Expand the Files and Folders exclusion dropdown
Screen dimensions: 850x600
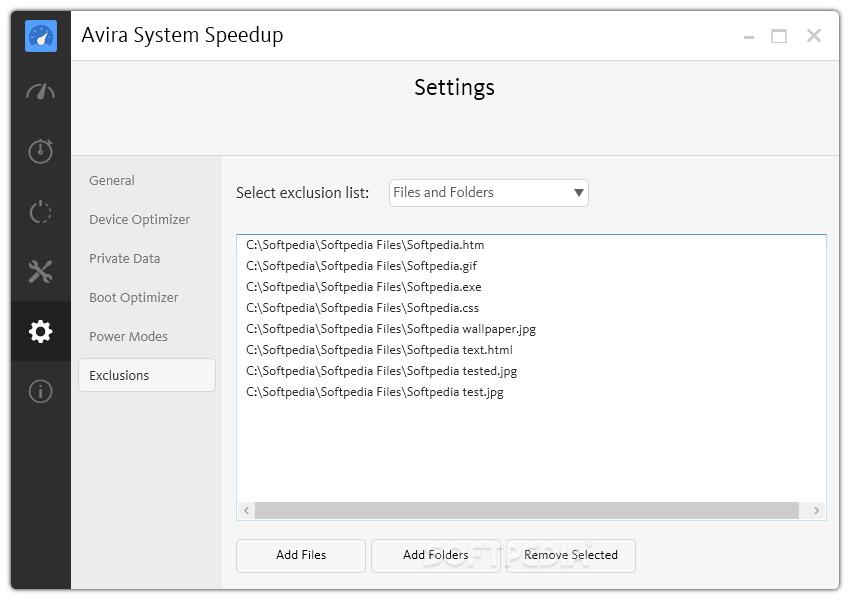pos(488,193)
